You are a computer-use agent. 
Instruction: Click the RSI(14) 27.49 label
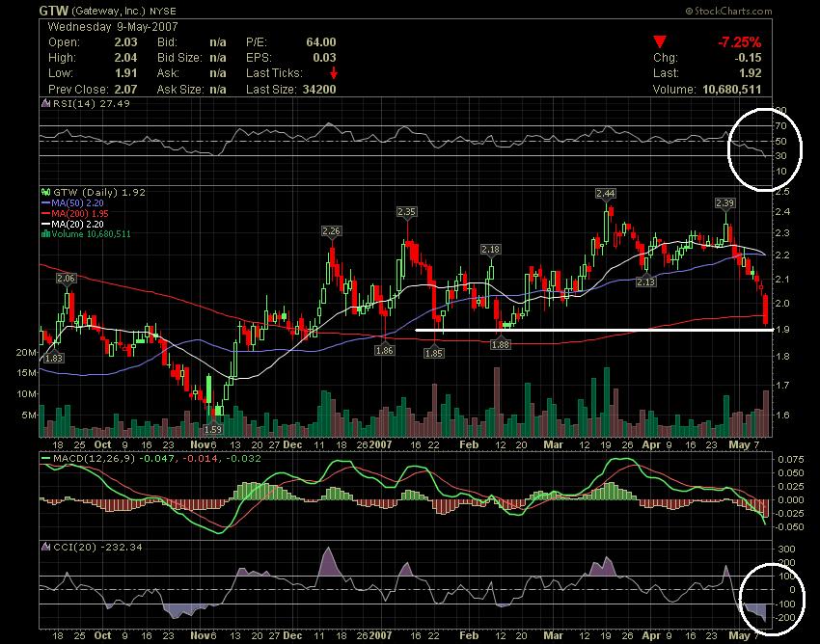[92, 103]
